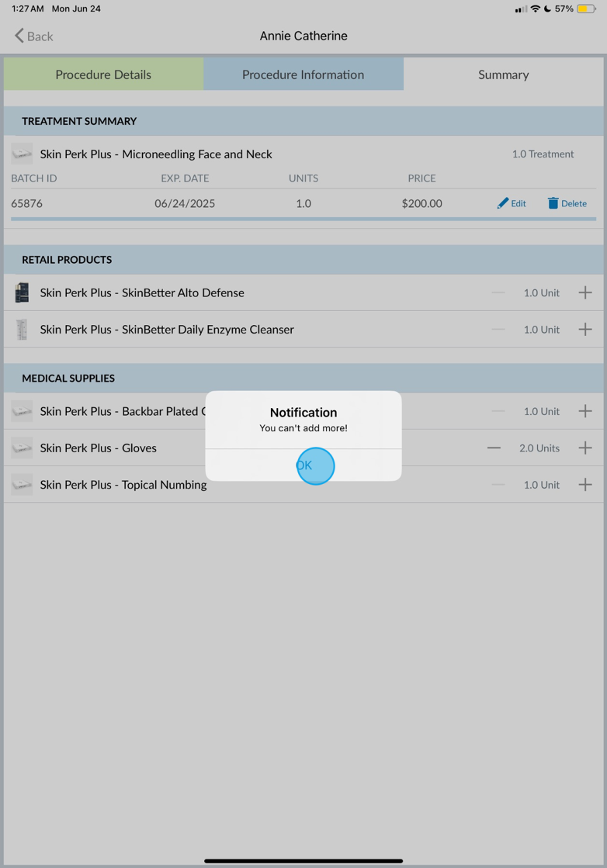Screen dimensions: 607x868
Task: Add one Daily Enzyme Cleanser unit
Action: [585, 330]
